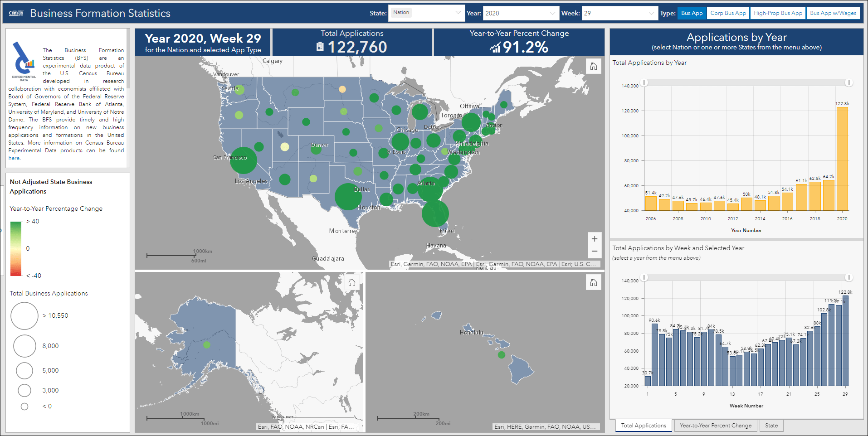Select the High-Prop Bus App type
The height and width of the screenshot is (436, 868).
778,13
